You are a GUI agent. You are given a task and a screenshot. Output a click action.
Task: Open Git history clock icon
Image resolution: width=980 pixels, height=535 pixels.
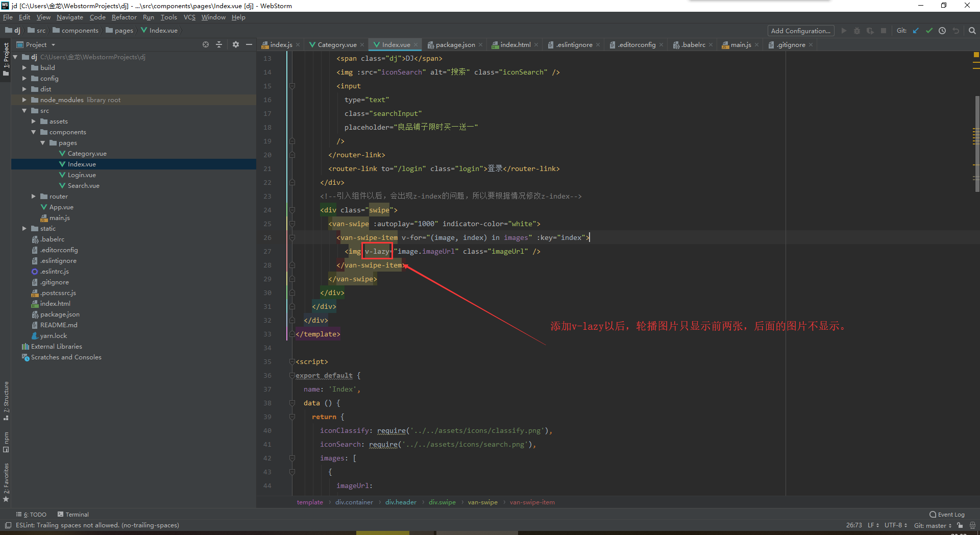point(942,31)
